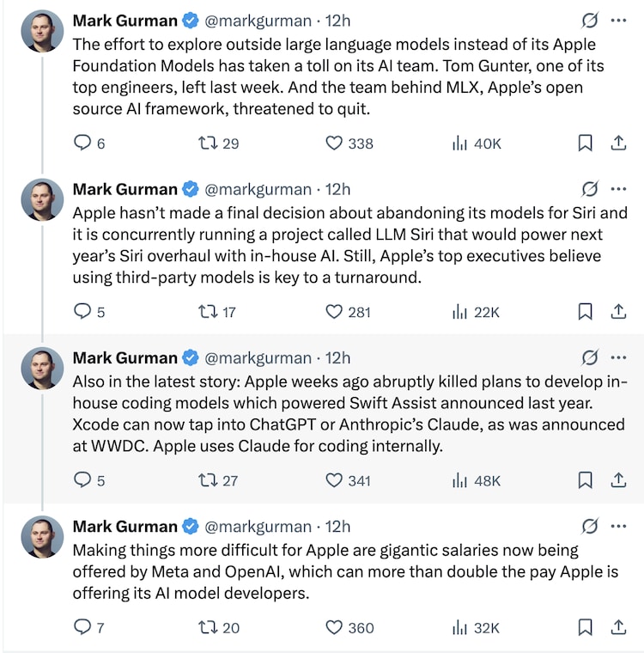Open the Grok icon on the first tweet
The height and width of the screenshot is (653, 644).
click(x=590, y=20)
